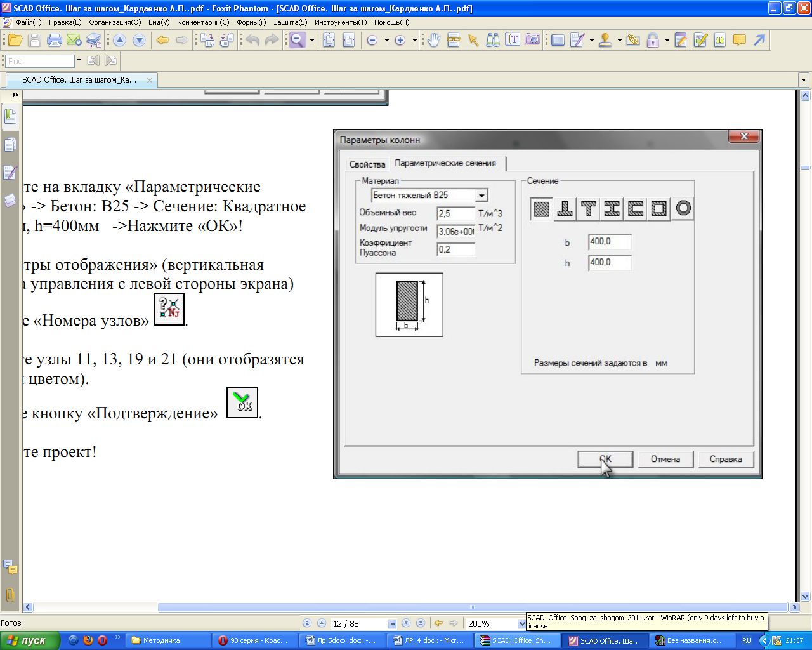The image size is (812, 650).
Task: Expand the padlock security dropdown arrow
Action: [667, 41]
